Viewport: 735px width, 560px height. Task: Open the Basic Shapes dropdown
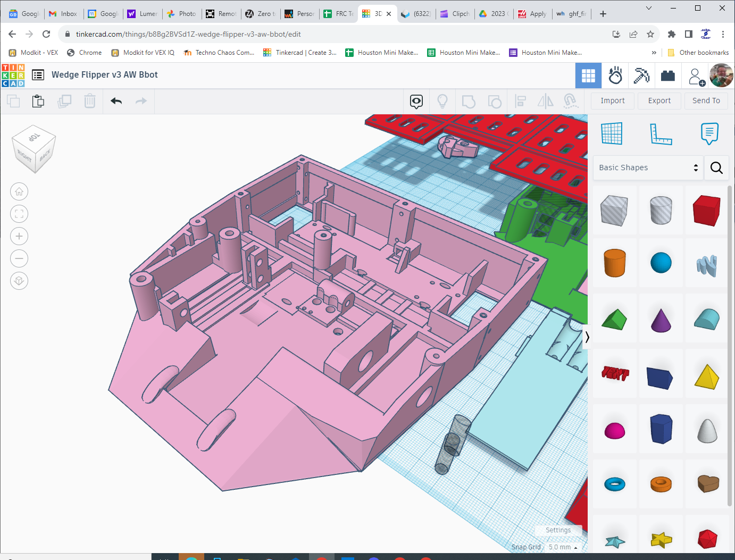648,168
